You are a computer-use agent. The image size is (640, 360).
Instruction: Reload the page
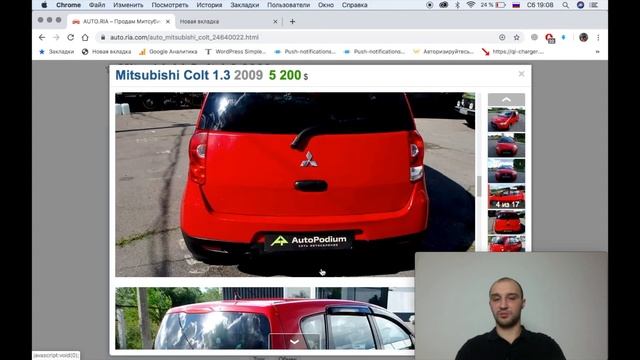click(70, 37)
